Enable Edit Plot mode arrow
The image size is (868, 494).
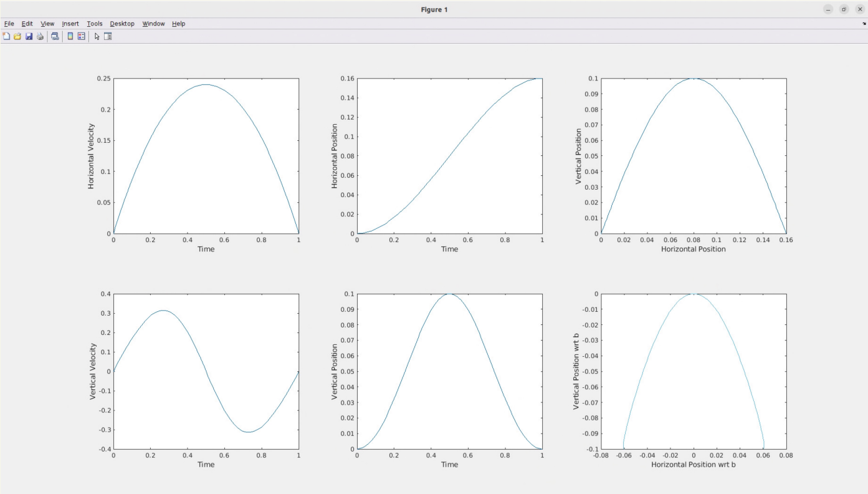(97, 36)
